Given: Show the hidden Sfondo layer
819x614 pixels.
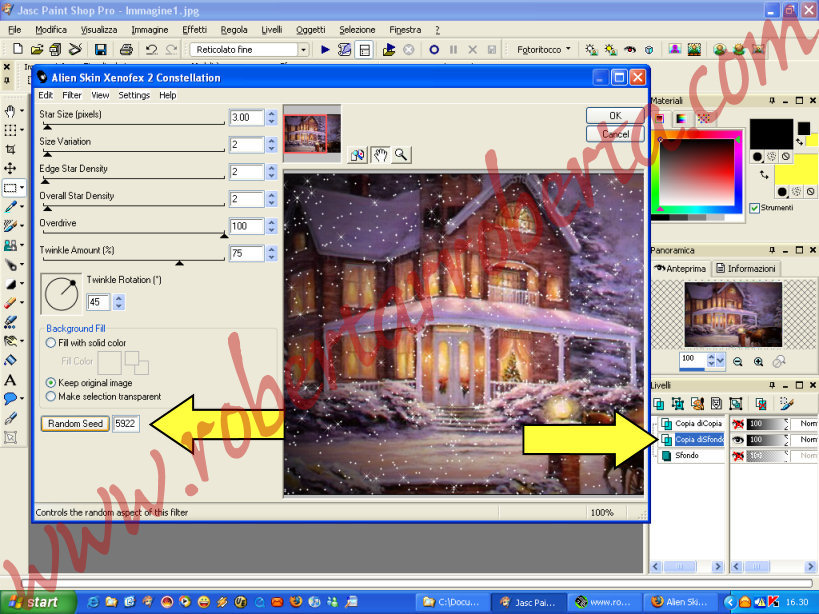Looking at the screenshot, I should 738,456.
